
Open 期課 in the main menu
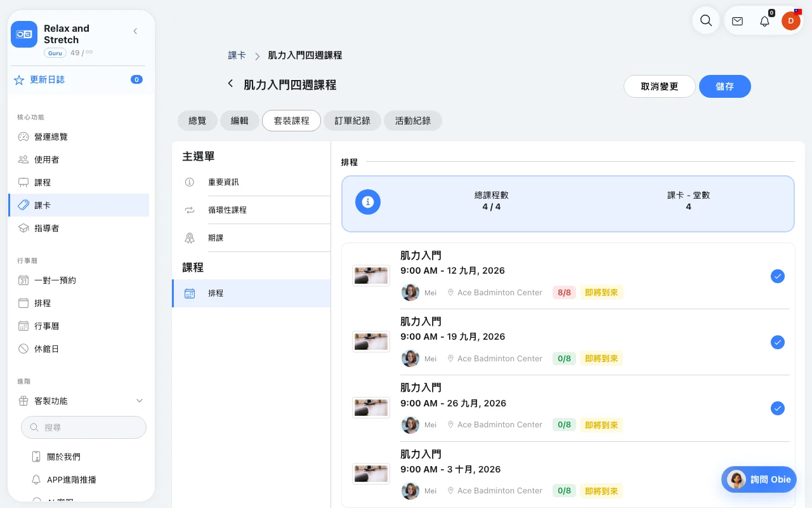click(x=251, y=238)
